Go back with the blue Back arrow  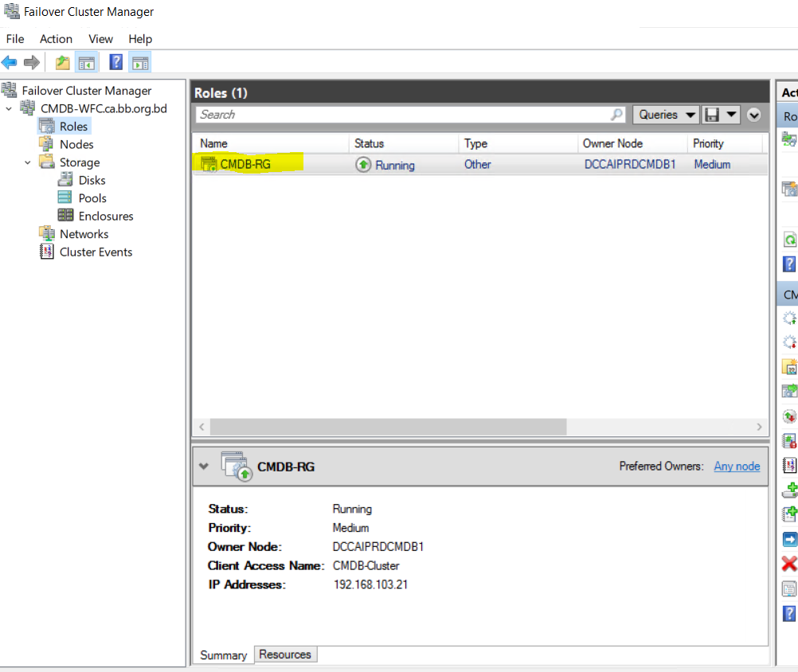pyautogui.click(x=10, y=63)
